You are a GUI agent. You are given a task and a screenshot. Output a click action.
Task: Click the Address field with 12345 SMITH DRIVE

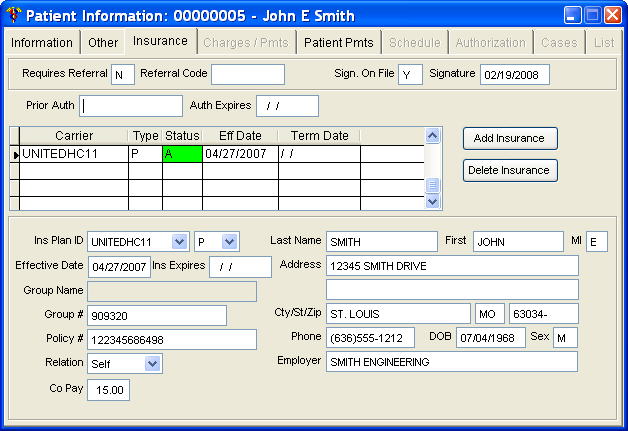pos(452,266)
